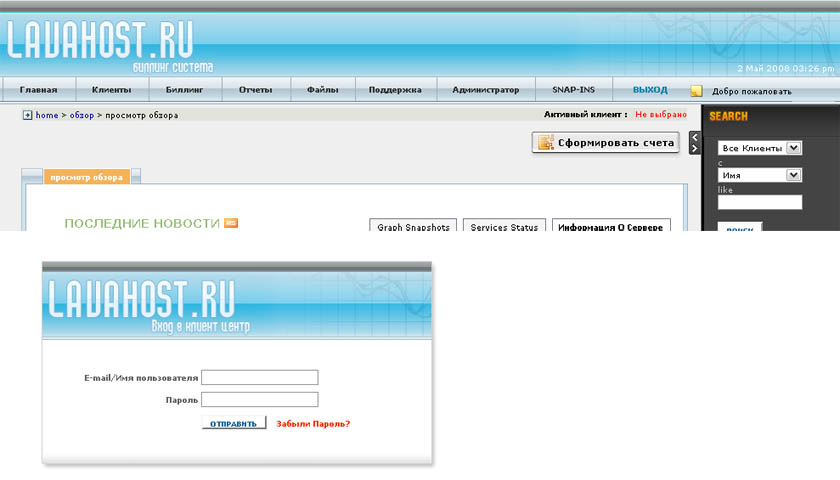Open the Администратор menu item

pos(485,89)
